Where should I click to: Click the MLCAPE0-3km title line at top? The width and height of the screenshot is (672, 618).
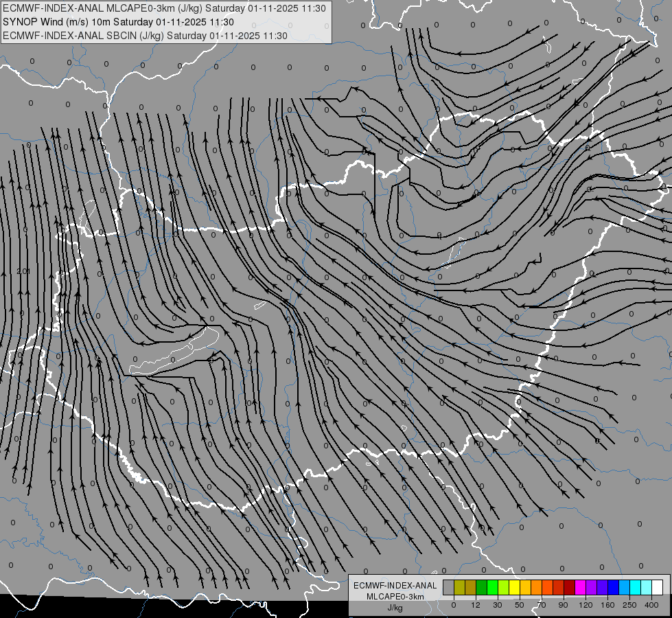tap(164, 8)
